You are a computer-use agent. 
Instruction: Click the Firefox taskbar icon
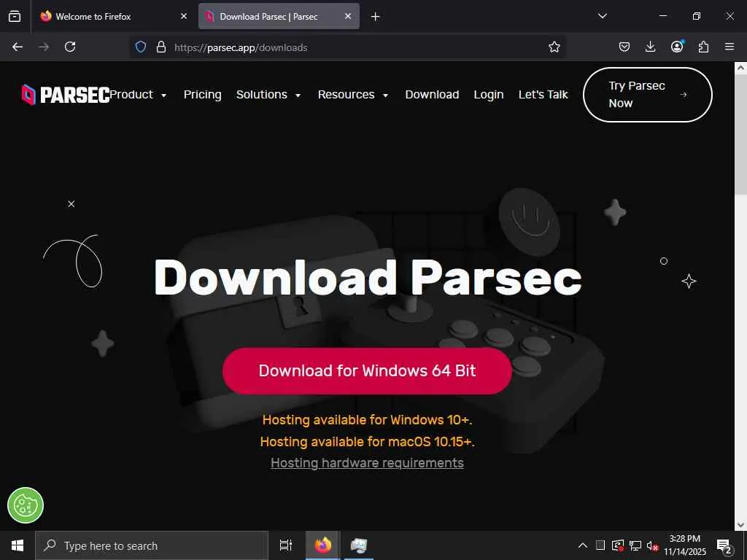323,545
